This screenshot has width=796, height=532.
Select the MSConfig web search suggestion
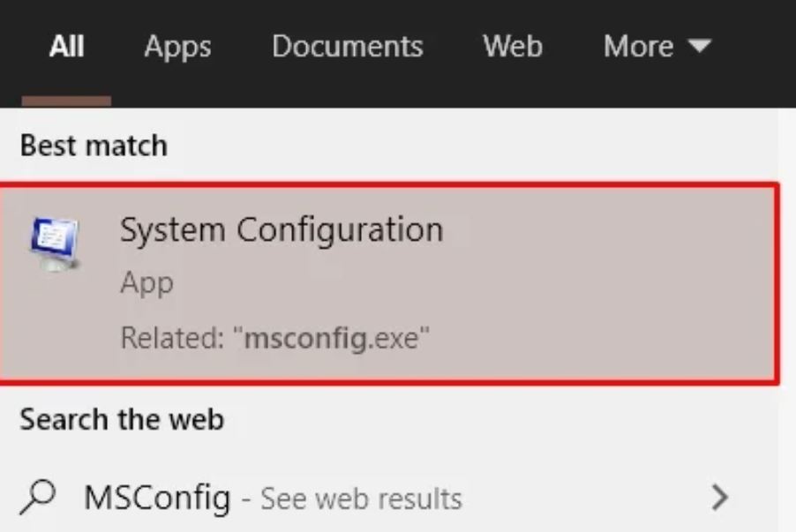(157, 498)
